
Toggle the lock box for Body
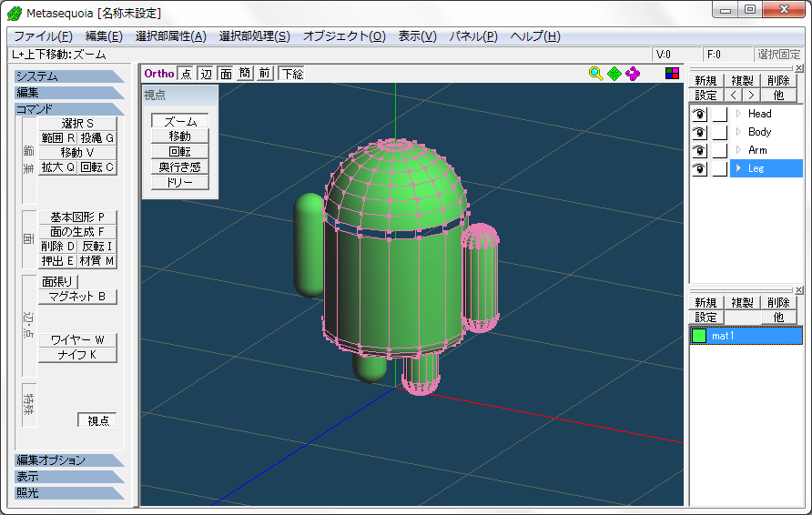point(720,132)
